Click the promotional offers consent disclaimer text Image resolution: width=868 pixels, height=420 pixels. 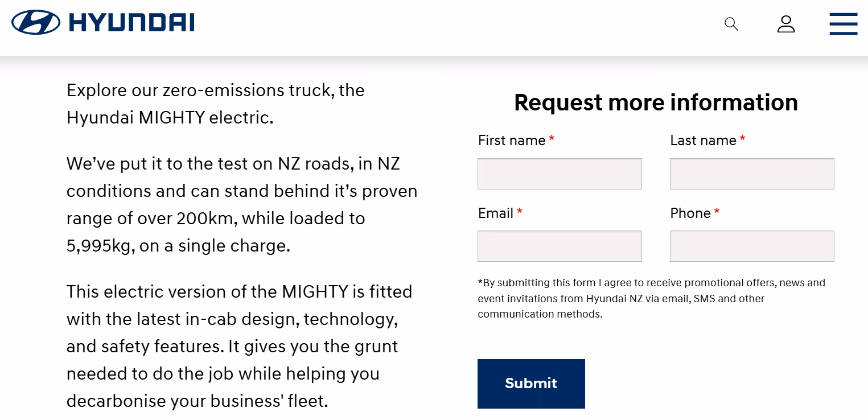click(652, 298)
